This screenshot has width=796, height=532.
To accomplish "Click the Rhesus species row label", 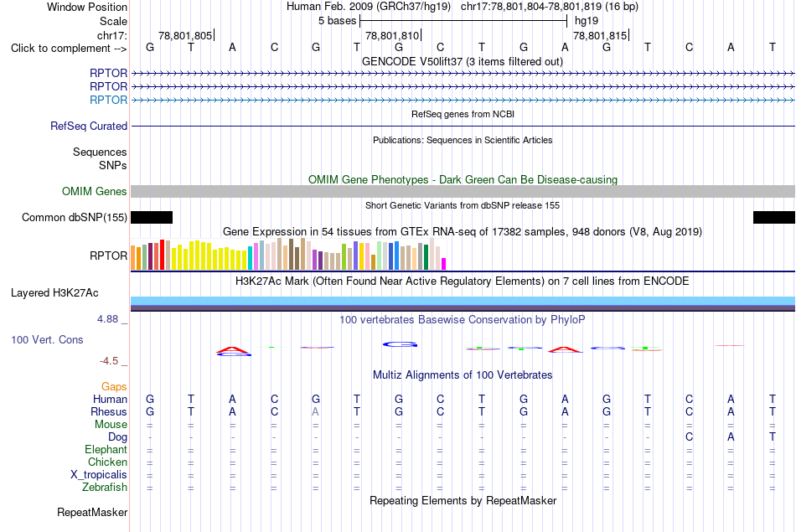I will tap(109, 411).
